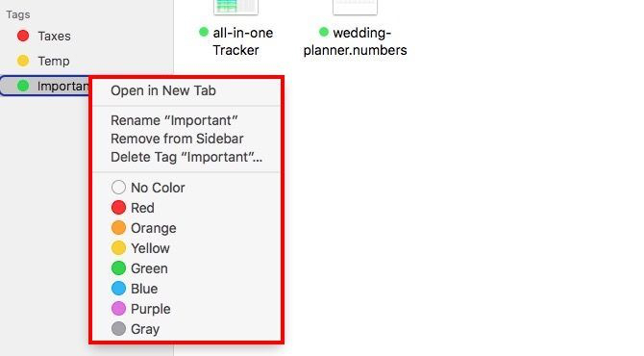Click the Important tag sidebar item
Image resolution: width=644 pixels, height=356 pixels.
(45, 86)
